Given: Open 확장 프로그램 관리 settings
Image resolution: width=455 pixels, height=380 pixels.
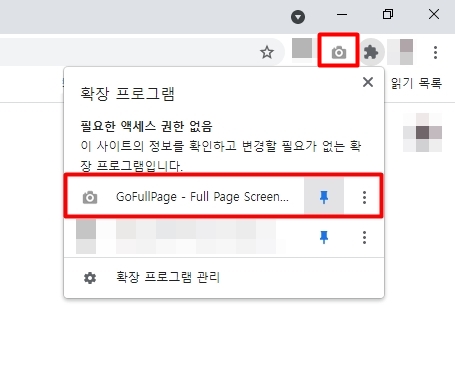Looking at the screenshot, I should 224,278.
